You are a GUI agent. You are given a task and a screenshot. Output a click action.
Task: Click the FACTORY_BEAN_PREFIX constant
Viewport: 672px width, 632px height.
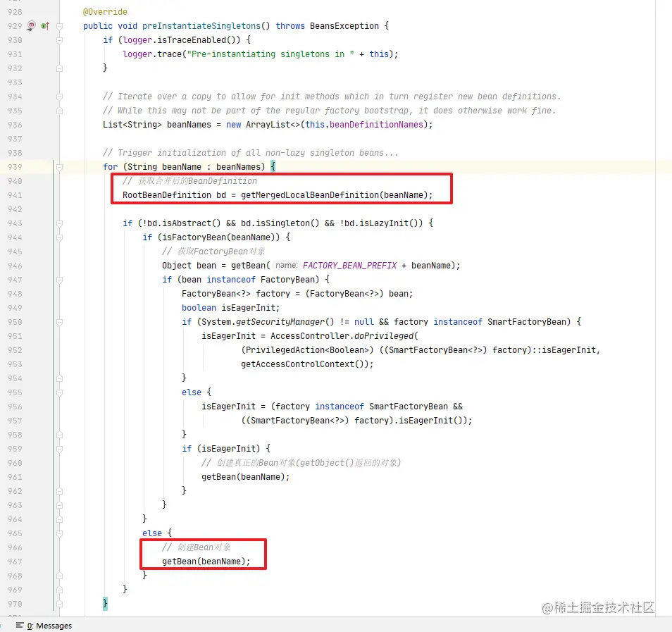tap(349, 266)
